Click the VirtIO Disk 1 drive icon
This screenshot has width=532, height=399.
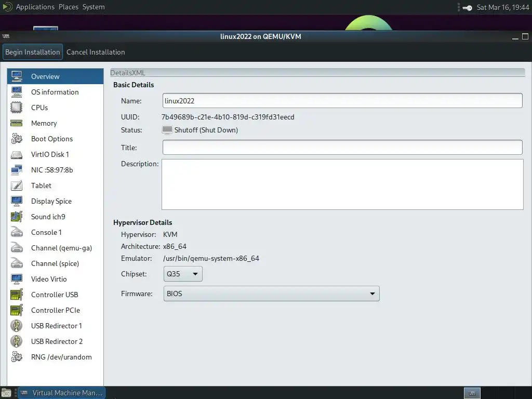click(x=17, y=154)
